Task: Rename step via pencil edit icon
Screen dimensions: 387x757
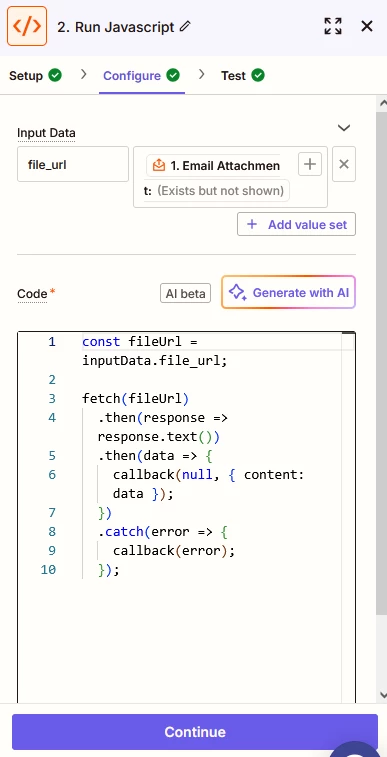Action: point(185,26)
